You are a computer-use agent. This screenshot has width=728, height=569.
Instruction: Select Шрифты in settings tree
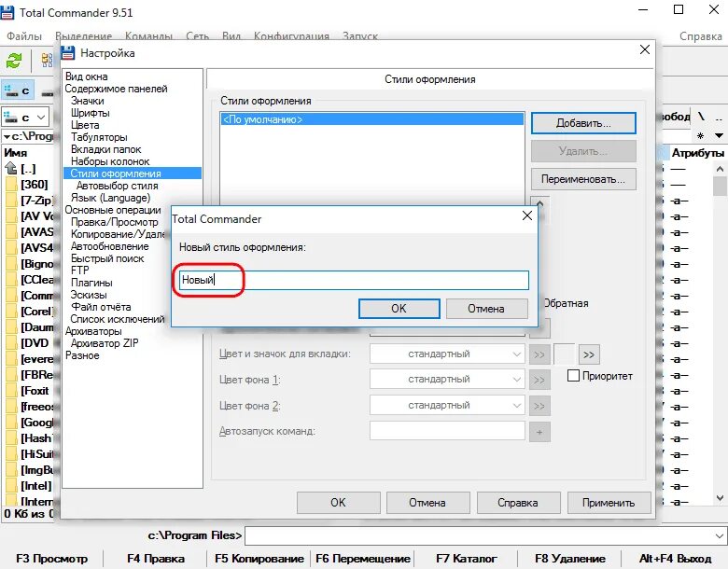91,113
